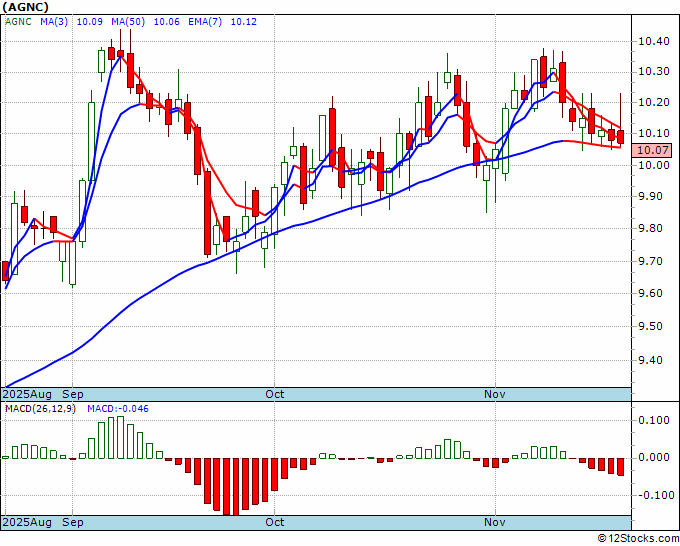Click the (AGNC) chart title

(26, 7)
